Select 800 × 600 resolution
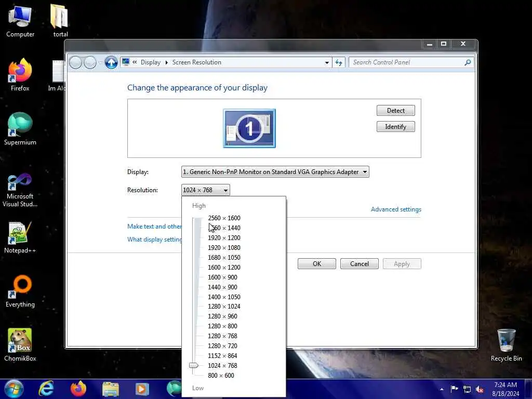The width and height of the screenshot is (532, 399). (x=221, y=375)
